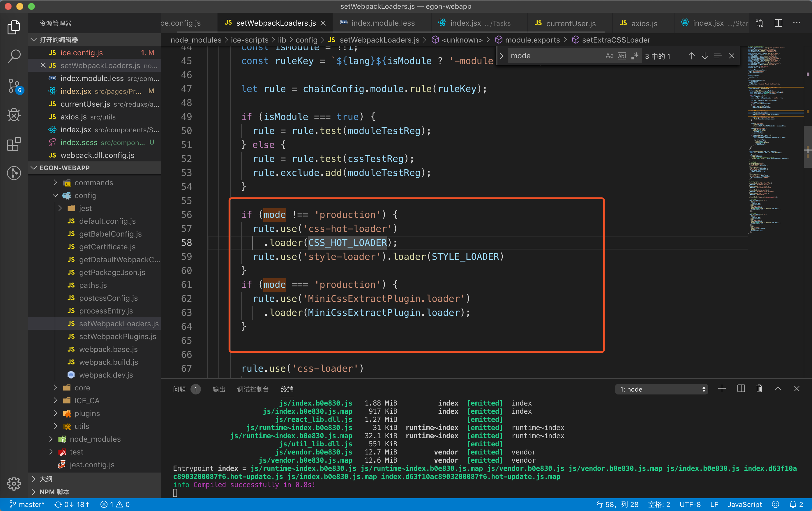Add a new terminal with the plus icon
Viewport: 812px width, 511px height.
(x=722, y=389)
